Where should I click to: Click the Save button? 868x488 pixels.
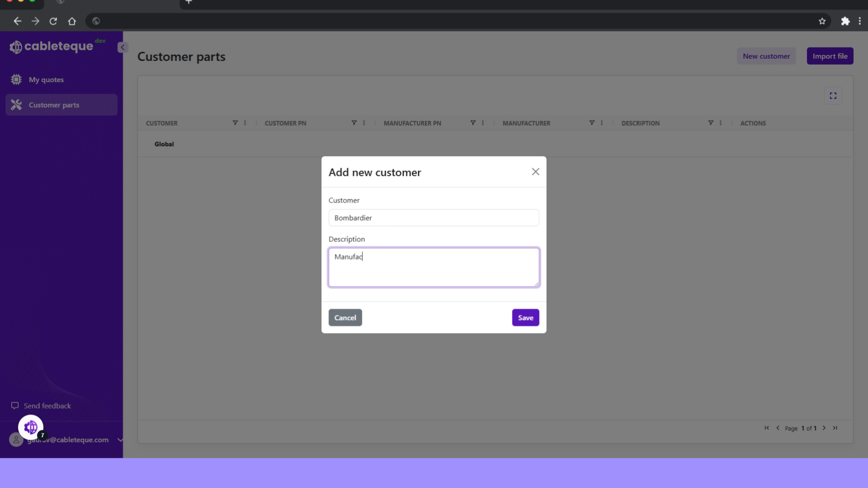(525, 318)
